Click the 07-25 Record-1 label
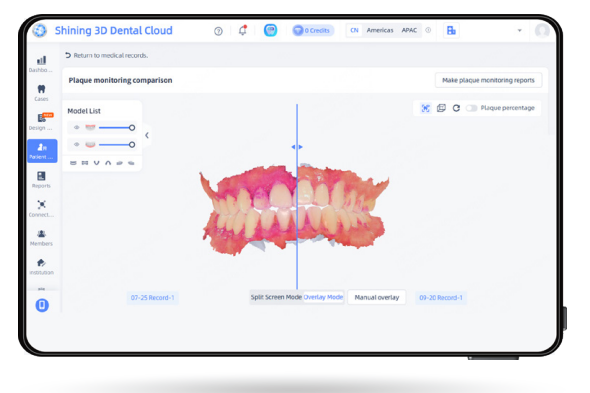The width and height of the screenshot is (590, 393). click(152, 297)
